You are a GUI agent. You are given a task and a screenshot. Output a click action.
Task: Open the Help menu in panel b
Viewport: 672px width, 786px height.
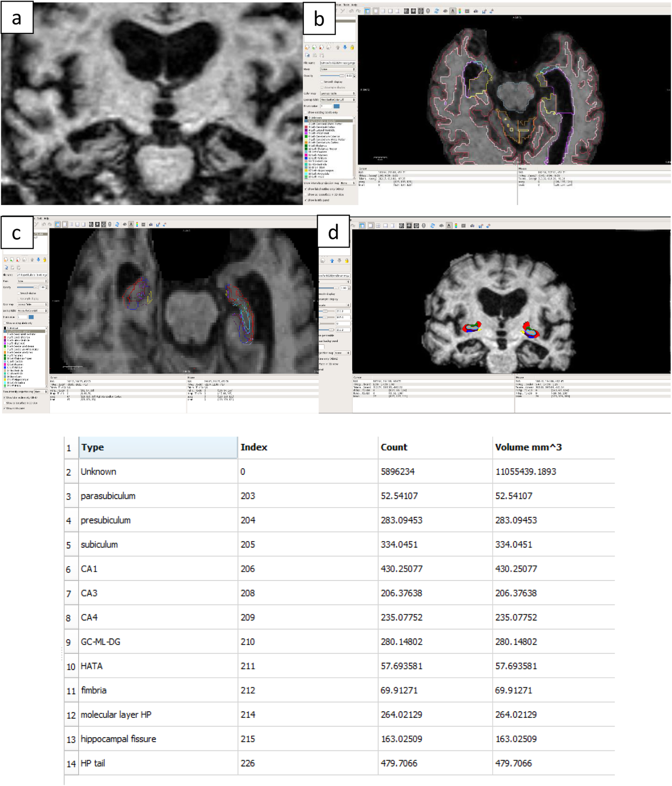click(354, 5)
